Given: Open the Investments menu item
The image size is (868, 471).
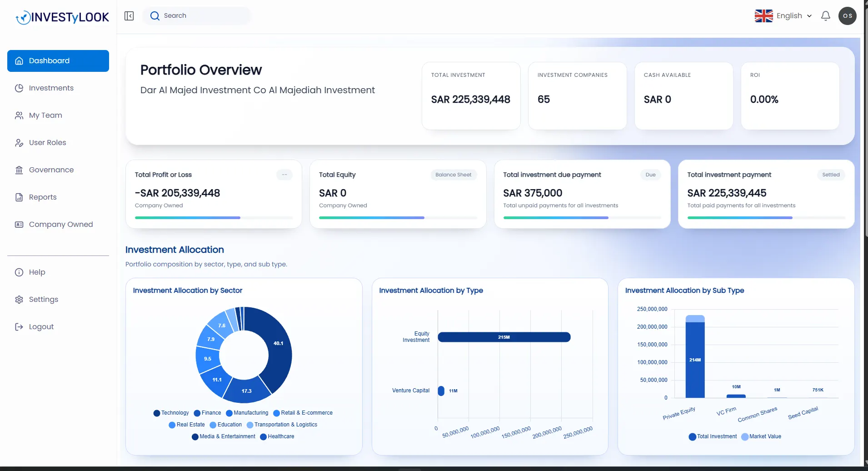Looking at the screenshot, I should (58, 88).
